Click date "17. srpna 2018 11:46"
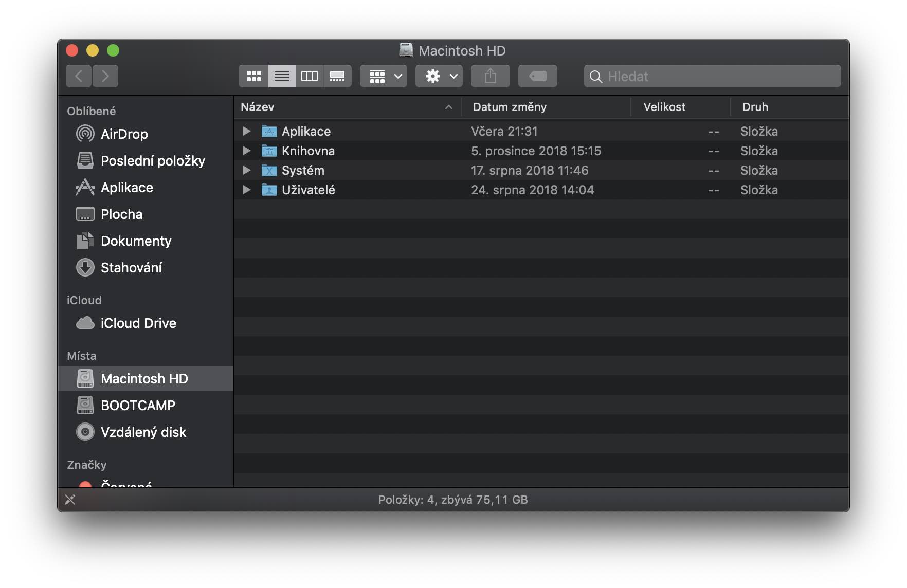907x588 pixels. pos(530,170)
